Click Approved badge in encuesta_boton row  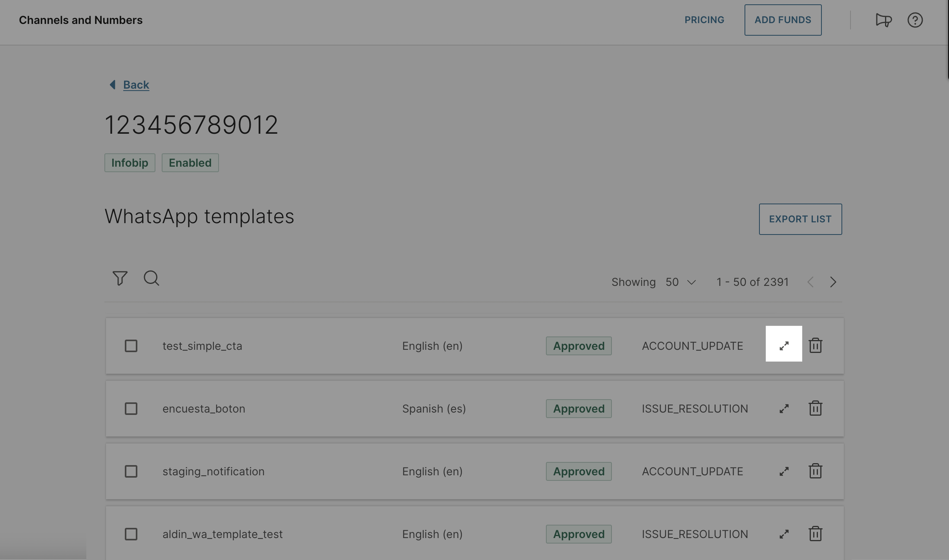tap(579, 409)
